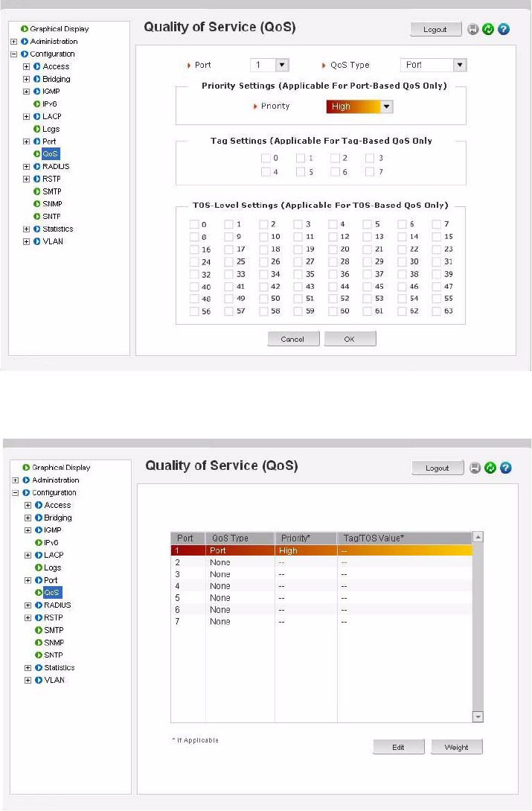This screenshot has height=811, width=532.
Task: Click the Weight button
Action: click(457, 748)
